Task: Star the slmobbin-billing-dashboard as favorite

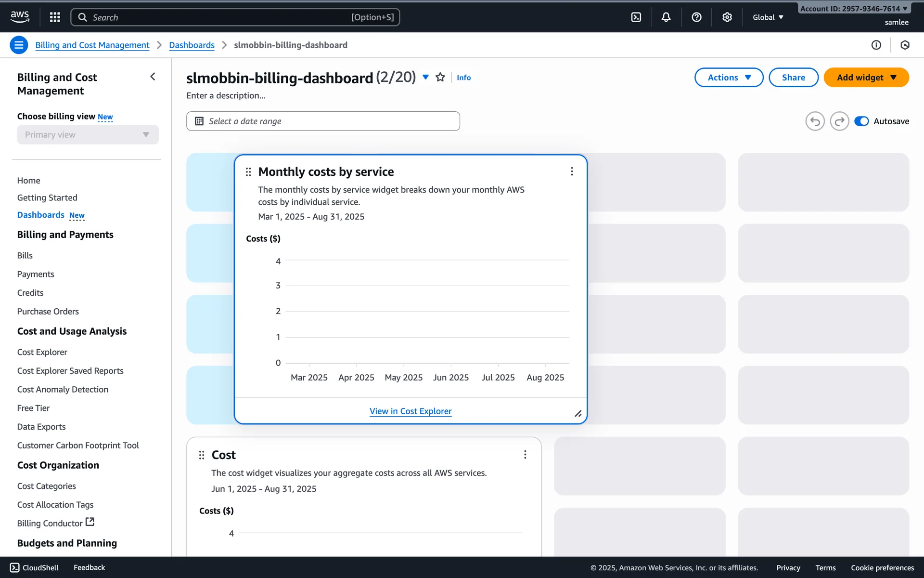Action: pos(440,78)
